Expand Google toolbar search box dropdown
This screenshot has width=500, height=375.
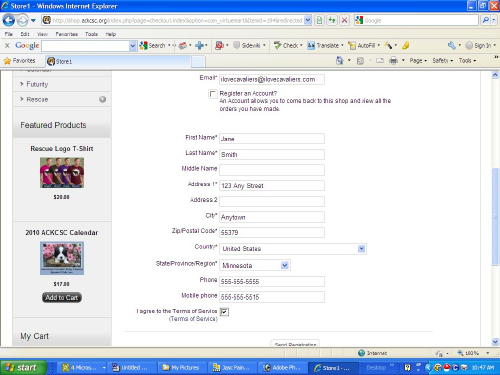click(x=133, y=46)
